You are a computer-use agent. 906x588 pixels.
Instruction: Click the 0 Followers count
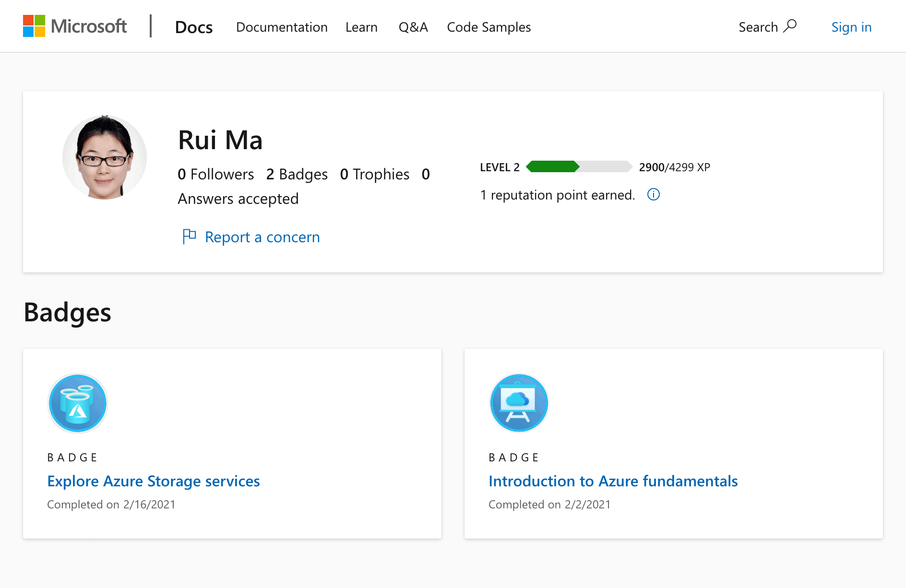pyautogui.click(x=215, y=174)
